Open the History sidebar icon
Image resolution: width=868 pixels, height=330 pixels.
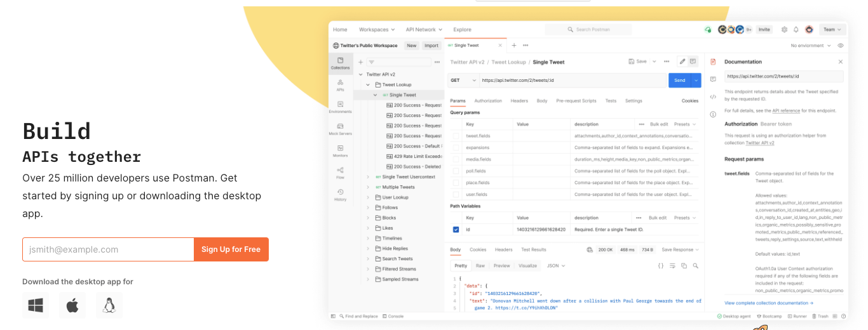click(x=340, y=195)
